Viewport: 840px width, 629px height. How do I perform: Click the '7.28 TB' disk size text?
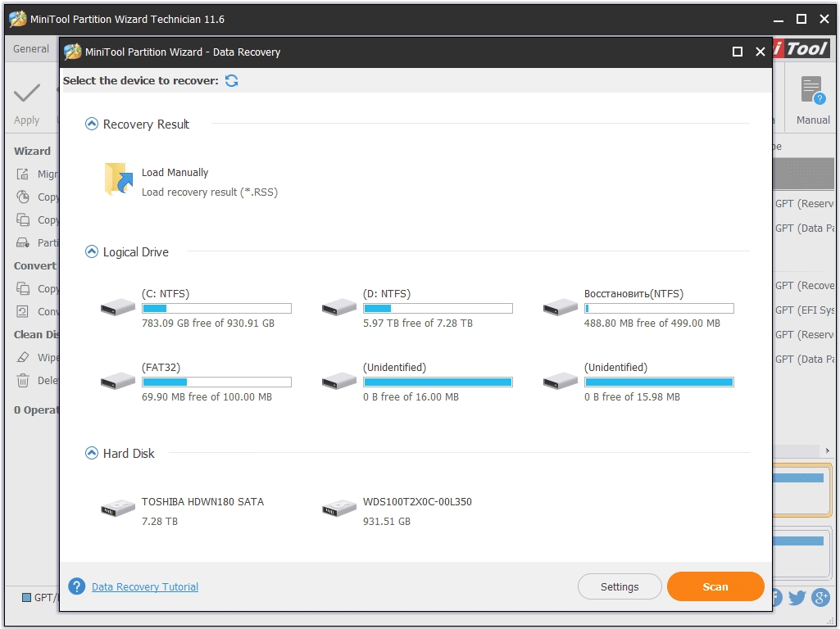[159, 522]
